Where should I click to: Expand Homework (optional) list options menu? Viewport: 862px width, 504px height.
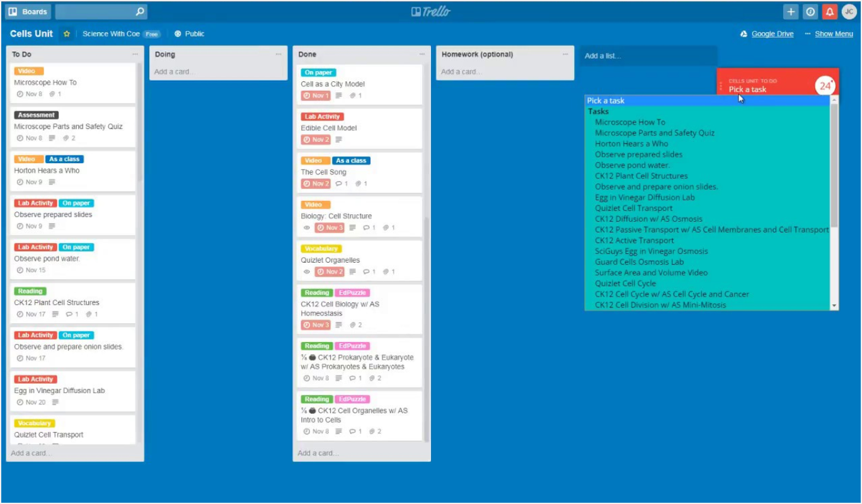coord(565,54)
